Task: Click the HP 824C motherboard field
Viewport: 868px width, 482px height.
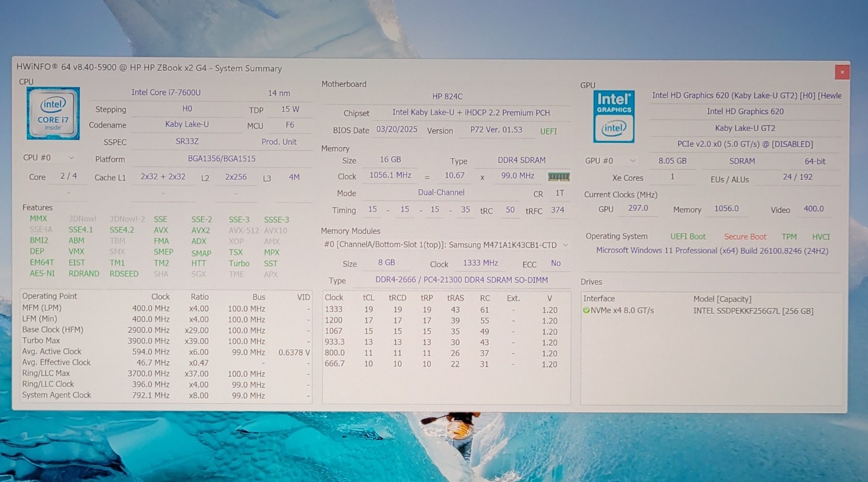Action: [447, 96]
